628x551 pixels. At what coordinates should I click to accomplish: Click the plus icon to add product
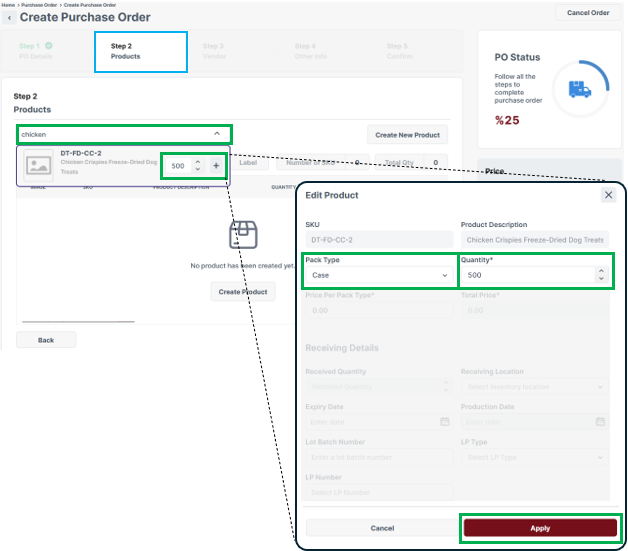[x=216, y=165]
